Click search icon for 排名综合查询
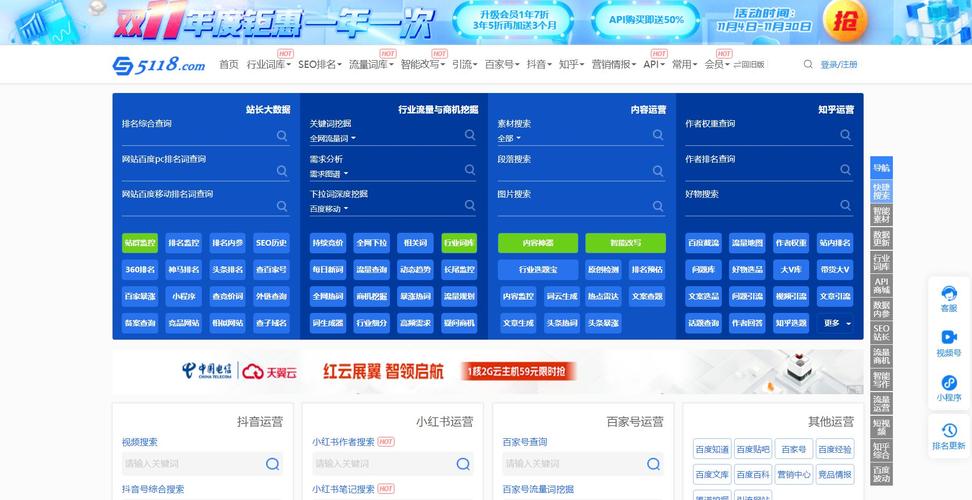Screen dimensions: 972x500 (282, 135)
